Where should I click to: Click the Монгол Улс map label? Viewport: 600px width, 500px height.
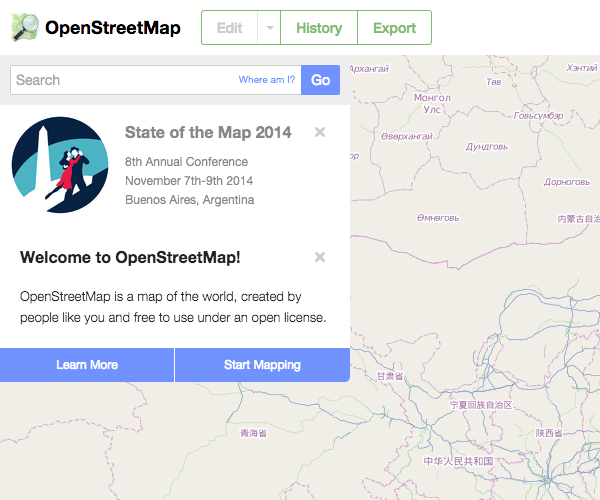(x=432, y=104)
